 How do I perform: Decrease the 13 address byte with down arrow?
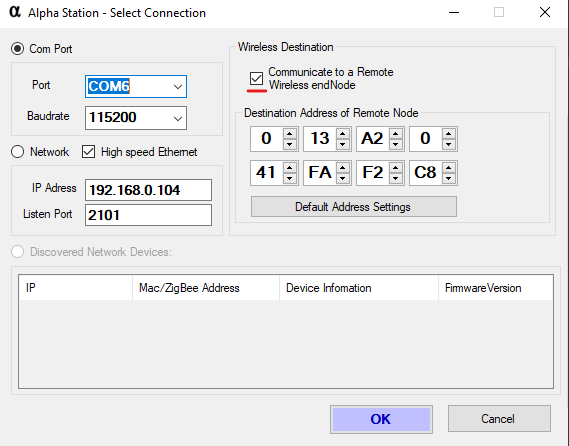point(343,144)
